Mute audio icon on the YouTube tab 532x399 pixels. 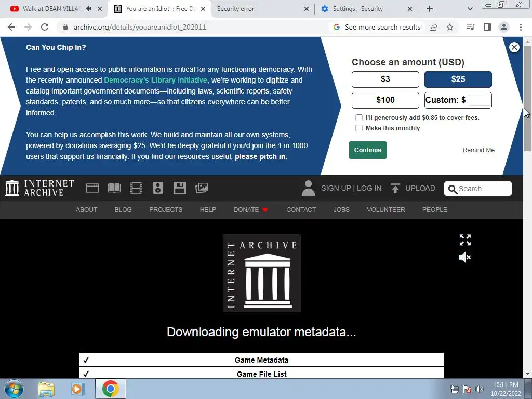pyautogui.click(x=88, y=9)
